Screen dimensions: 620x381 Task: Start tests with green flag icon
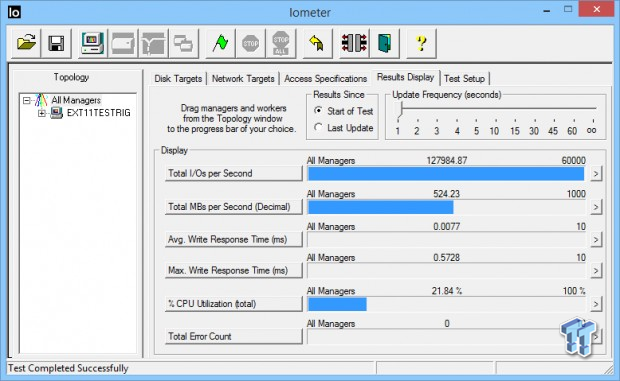pyautogui.click(x=220, y=43)
